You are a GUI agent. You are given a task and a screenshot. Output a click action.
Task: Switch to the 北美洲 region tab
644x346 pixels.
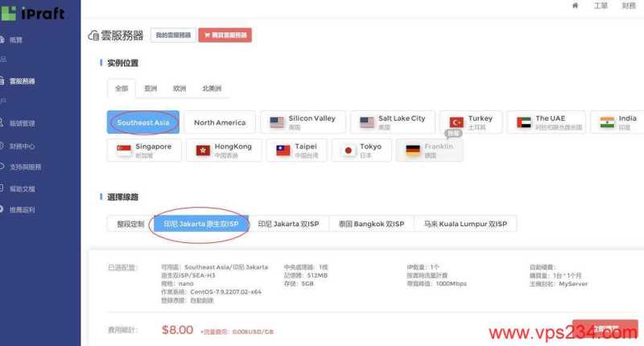pos(213,89)
